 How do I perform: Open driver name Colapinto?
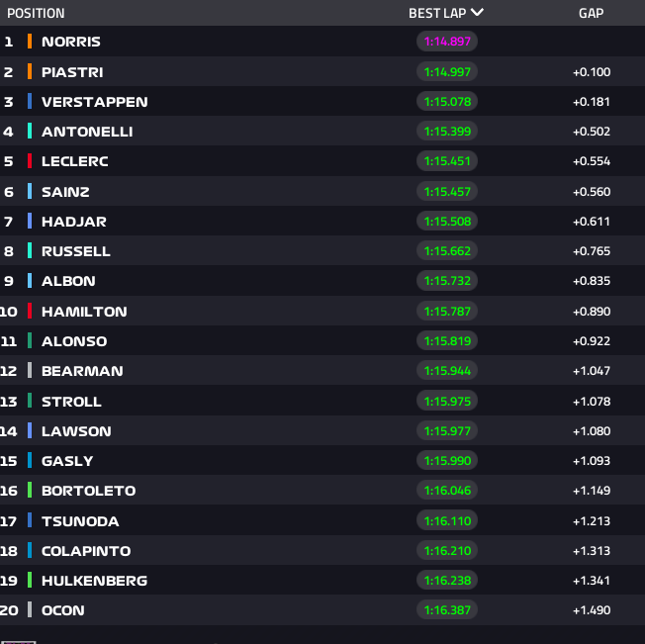click(x=86, y=551)
